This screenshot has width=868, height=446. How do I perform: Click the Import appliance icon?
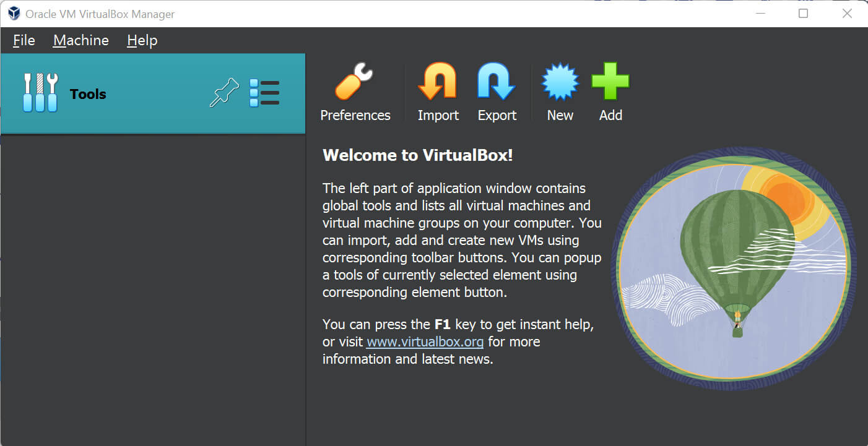438,80
